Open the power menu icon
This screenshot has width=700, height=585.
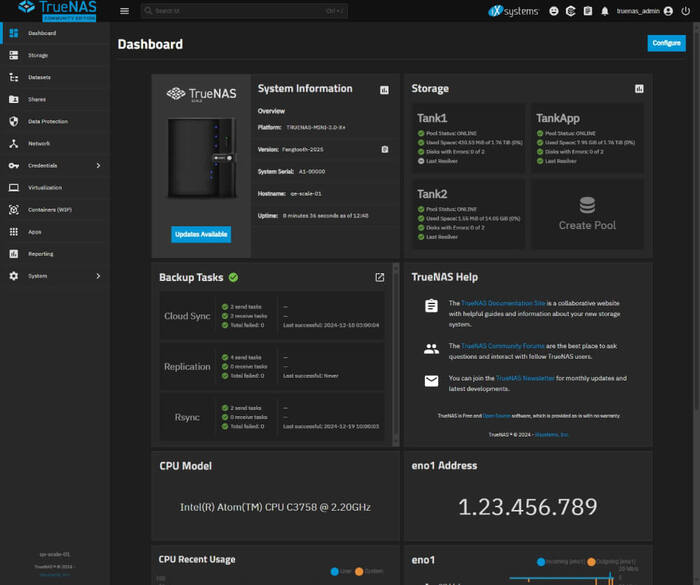click(x=685, y=11)
